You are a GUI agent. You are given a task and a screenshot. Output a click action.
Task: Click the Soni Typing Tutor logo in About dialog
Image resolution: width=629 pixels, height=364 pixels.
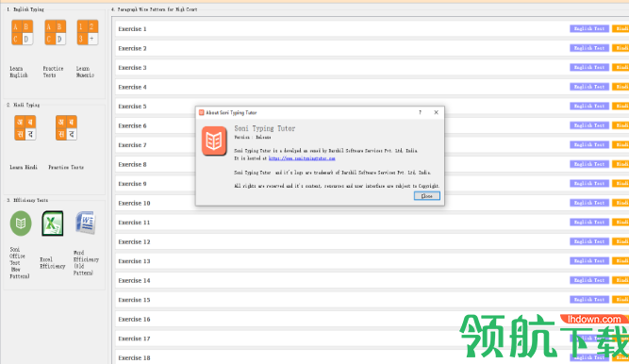pos(214,141)
